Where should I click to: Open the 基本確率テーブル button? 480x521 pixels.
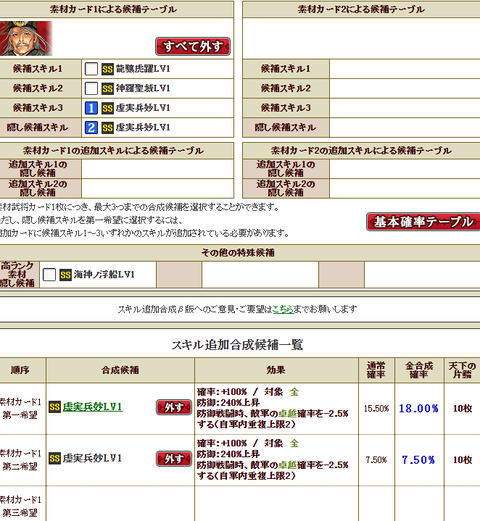(423, 222)
